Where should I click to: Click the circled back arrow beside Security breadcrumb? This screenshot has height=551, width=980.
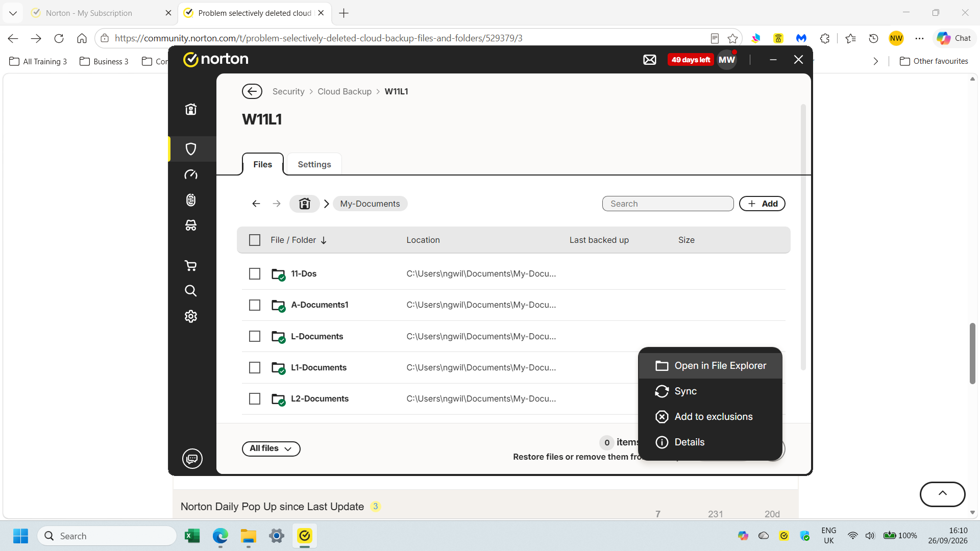pyautogui.click(x=252, y=91)
